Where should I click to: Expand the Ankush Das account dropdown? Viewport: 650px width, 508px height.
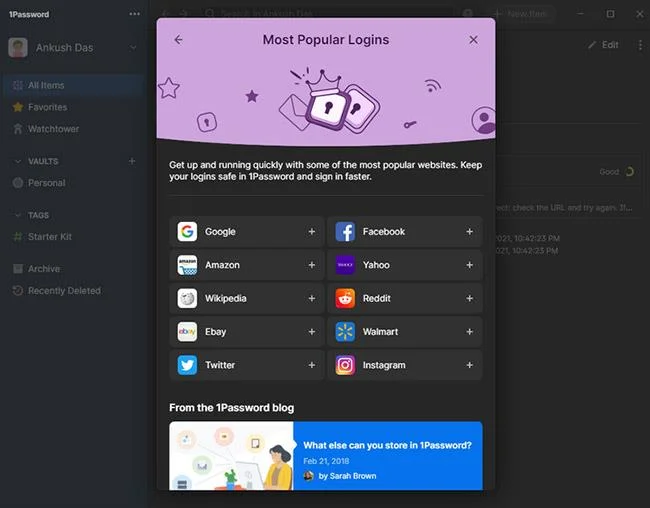133,48
